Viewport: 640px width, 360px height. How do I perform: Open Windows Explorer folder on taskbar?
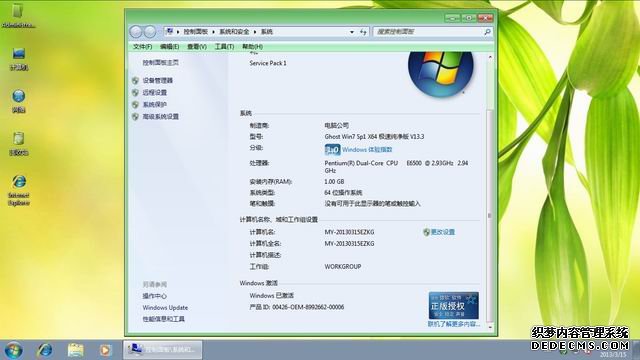point(76,350)
